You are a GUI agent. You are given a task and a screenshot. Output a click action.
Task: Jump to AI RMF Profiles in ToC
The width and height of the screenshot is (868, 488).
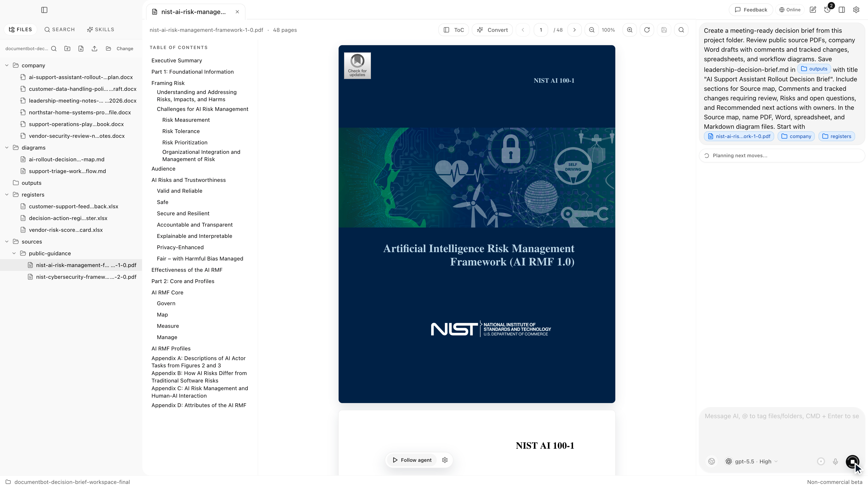tap(171, 349)
